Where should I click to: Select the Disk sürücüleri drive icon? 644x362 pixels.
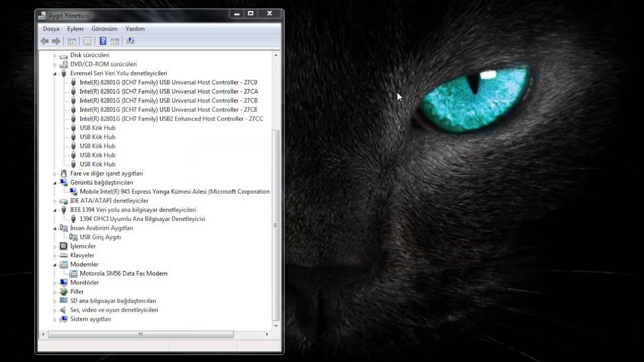(63, 55)
